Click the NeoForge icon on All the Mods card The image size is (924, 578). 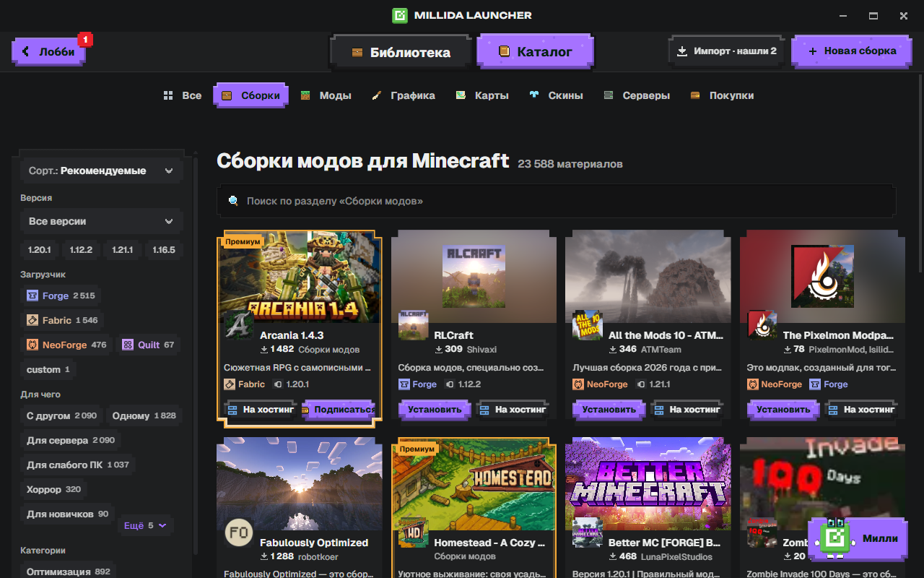(x=578, y=384)
